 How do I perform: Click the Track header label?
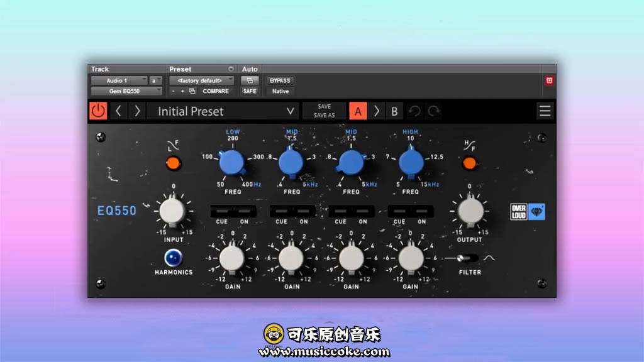[100, 69]
